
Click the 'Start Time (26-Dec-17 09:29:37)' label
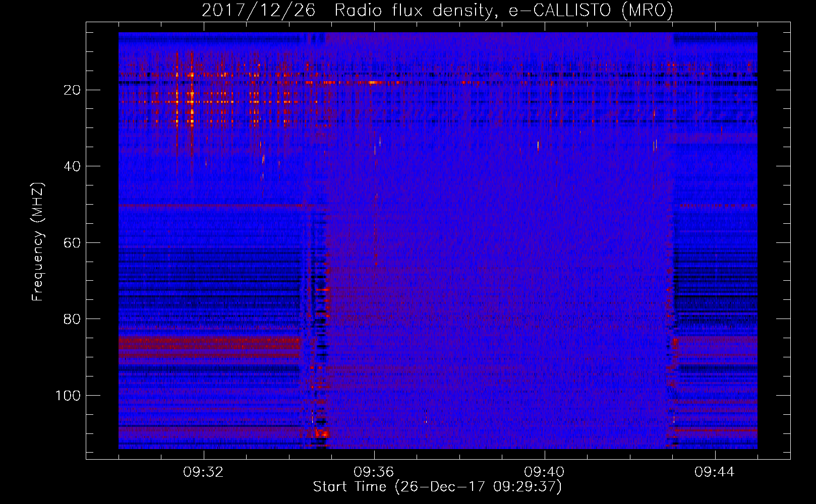[x=437, y=487]
